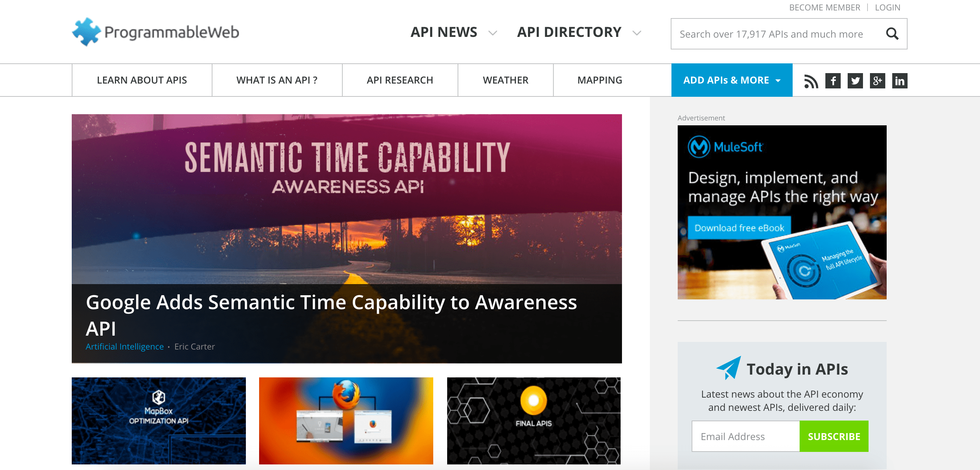980x470 pixels.
Task: Click the ProgrammableWeb wordmark text
Action: 172,33
